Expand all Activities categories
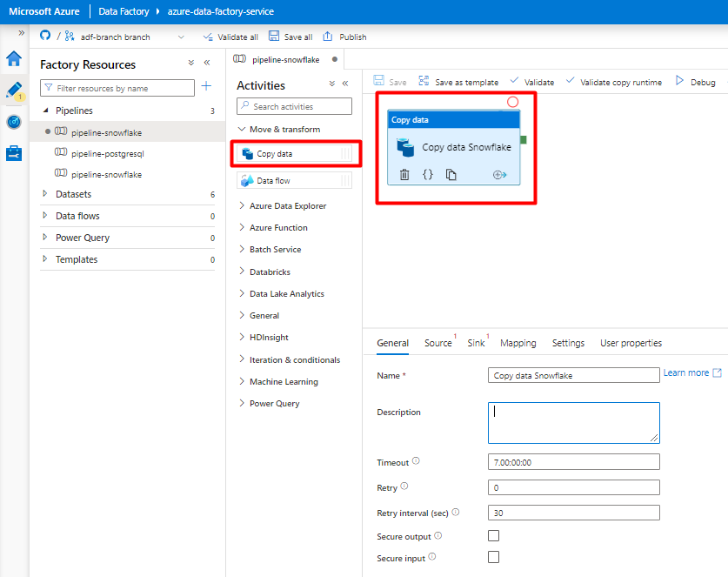 [331, 84]
